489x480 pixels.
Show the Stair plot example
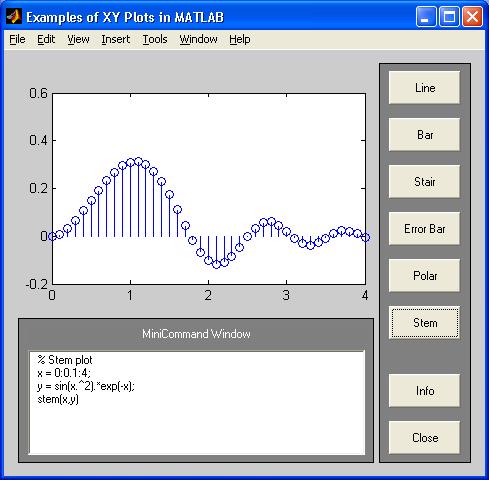pyautogui.click(x=424, y=182)
